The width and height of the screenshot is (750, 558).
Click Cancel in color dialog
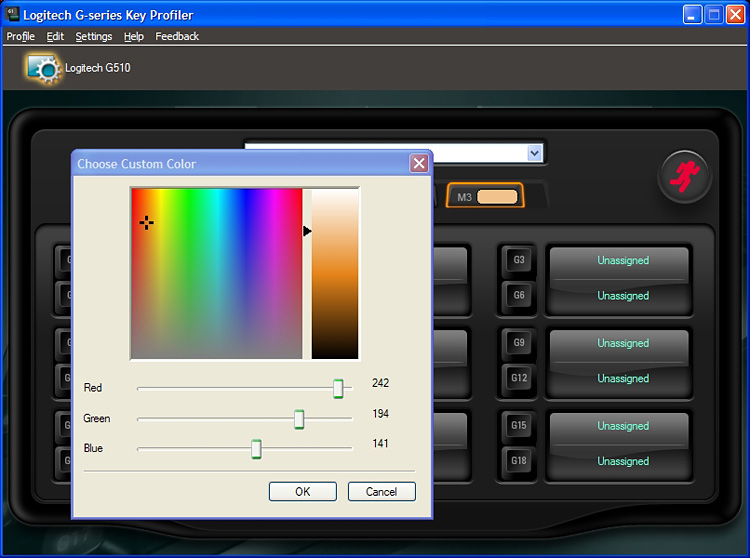click(x=382, y=492)
